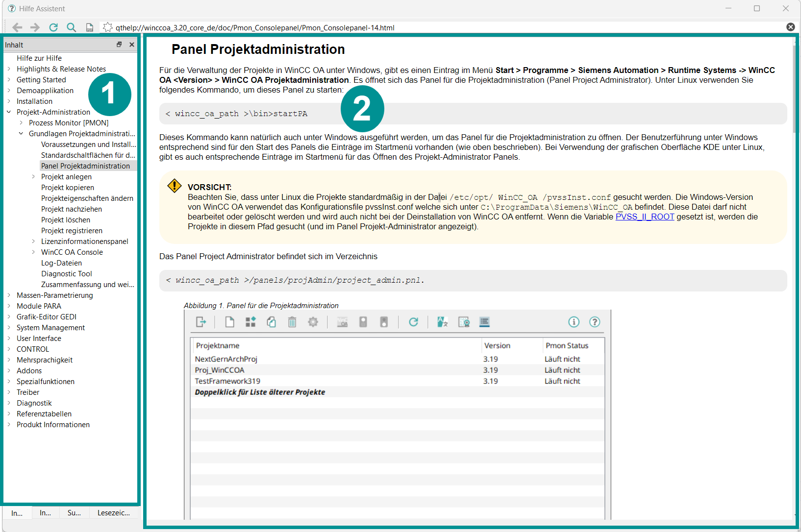Select Panel Projektadministration in tree
The height and width of the screenshot is (532, 801).
pyautogui.click(x=85, y=166)
